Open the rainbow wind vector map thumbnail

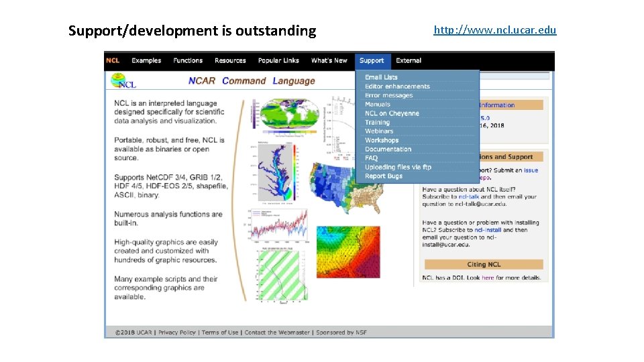click(x=348, y=252)
